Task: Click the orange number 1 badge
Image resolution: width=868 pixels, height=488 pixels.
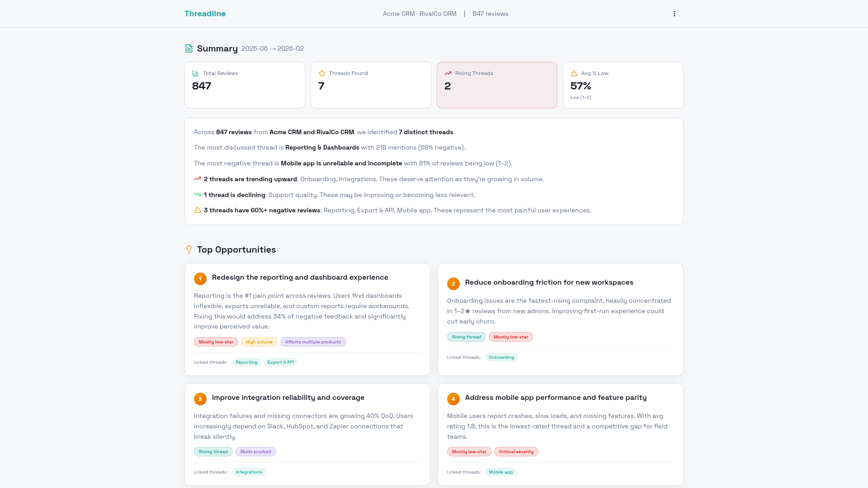Action: tap(200, 279)
